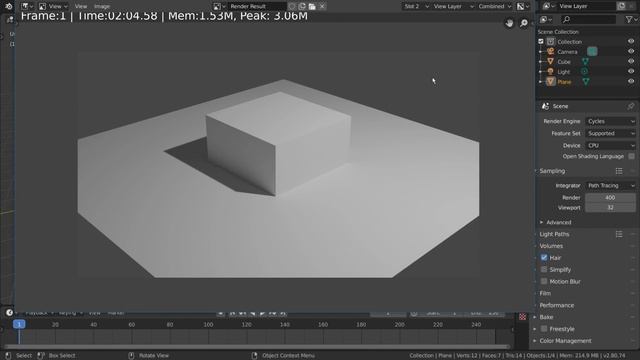The image size is (640, 360).
Task: Hide the Cube with its eye icon
Action: [631, 62]
